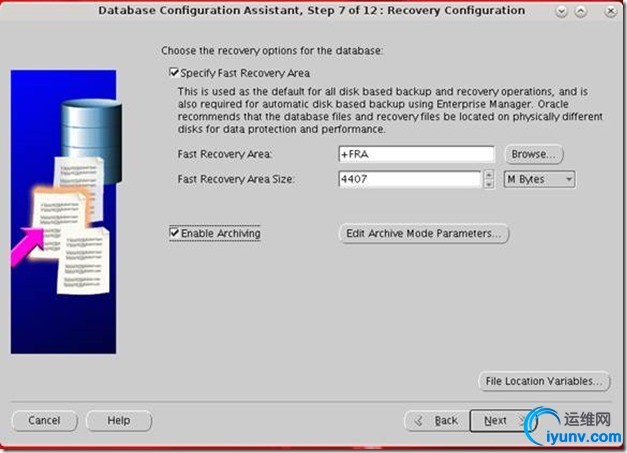The image size is (627, 453).
Task: Open the M Bytes unit dropdown
Action: pyautogui.click(x=539, y=179)
